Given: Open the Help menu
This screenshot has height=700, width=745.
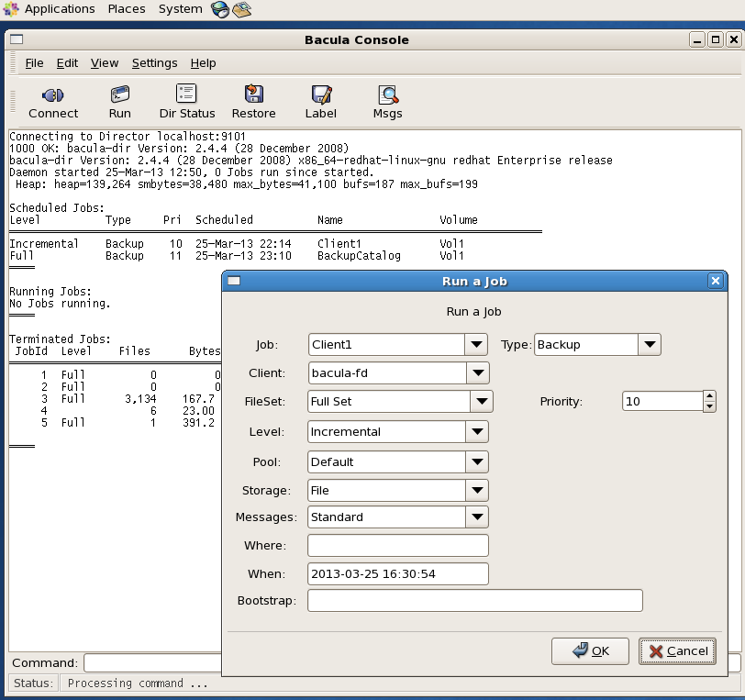Looking at the screenshot, I should 203,63.
